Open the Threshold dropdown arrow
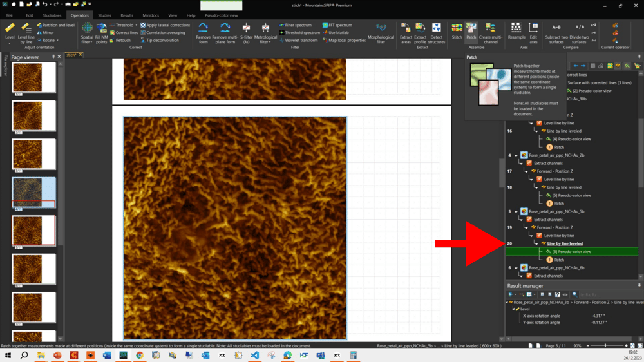 137,25
